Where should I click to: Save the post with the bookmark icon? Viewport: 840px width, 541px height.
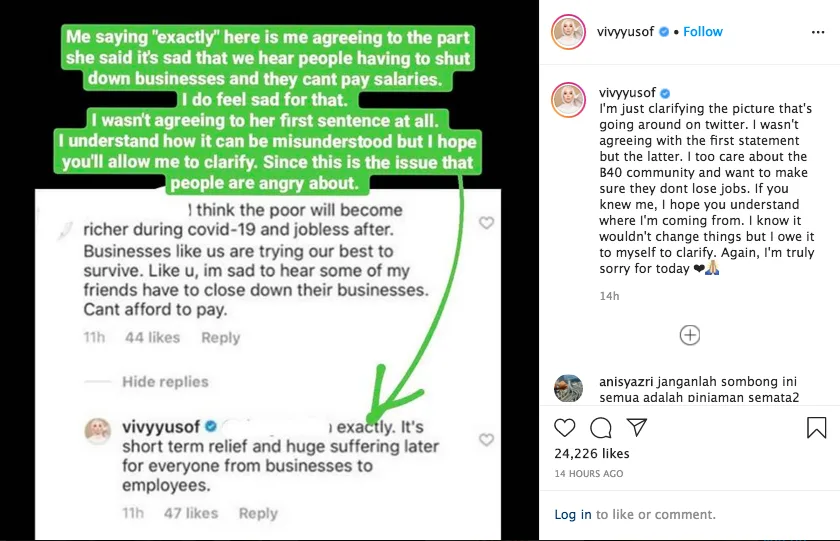coord(816,427)
